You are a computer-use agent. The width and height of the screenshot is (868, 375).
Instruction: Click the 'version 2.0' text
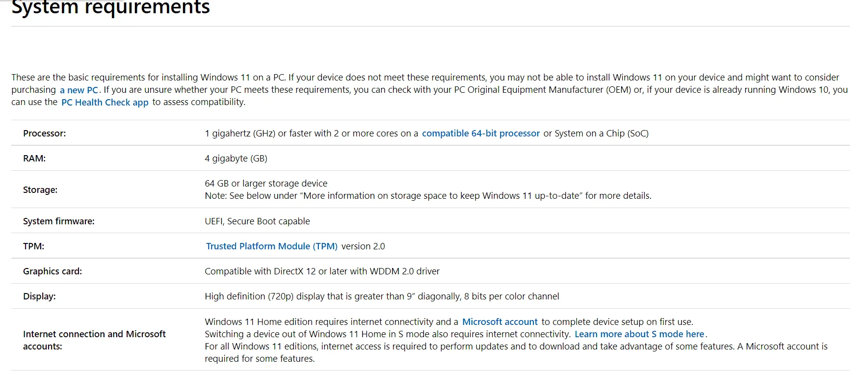363,246
